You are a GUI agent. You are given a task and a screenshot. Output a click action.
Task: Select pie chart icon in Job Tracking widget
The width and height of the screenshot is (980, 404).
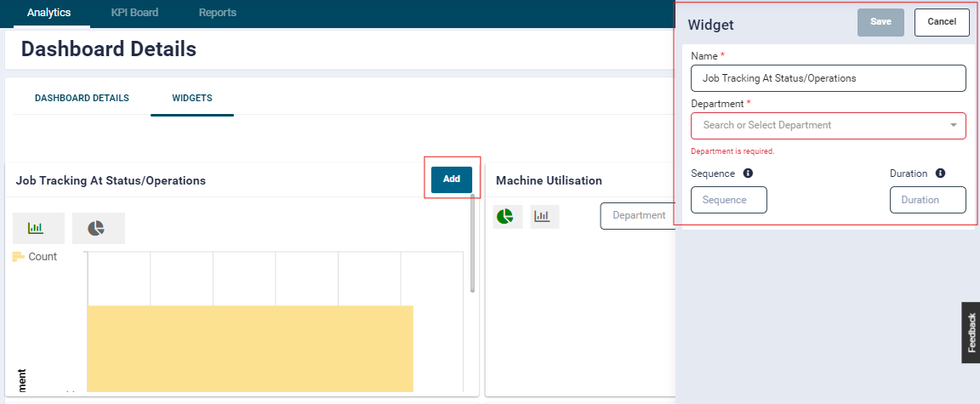tap(98, 228)
